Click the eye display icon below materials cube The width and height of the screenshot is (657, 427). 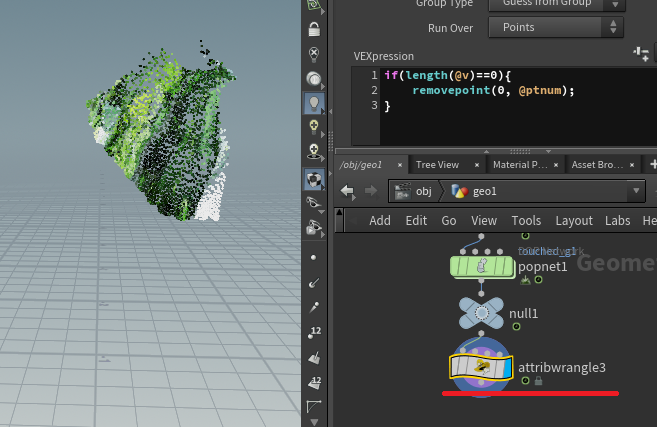(x=314, y=203)
